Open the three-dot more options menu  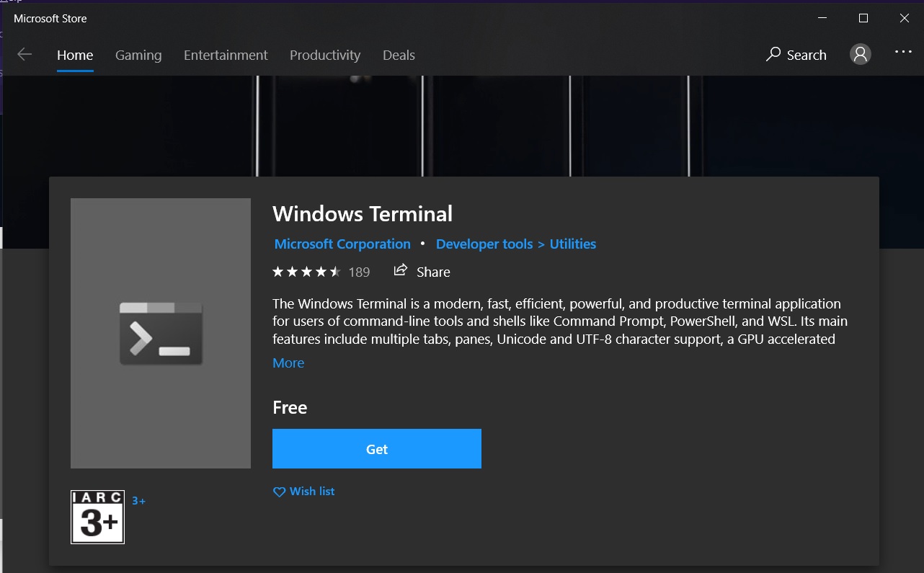pos(903,52)
